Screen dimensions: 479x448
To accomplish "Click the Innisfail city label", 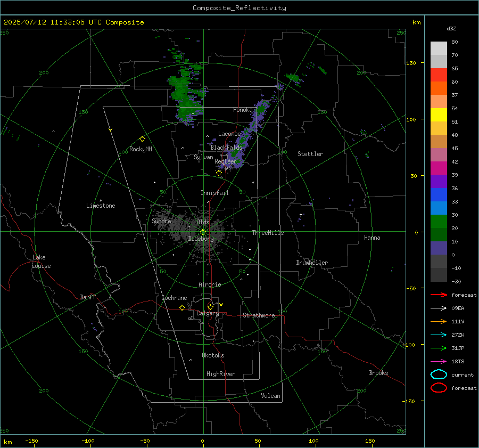I will point(214,193).
